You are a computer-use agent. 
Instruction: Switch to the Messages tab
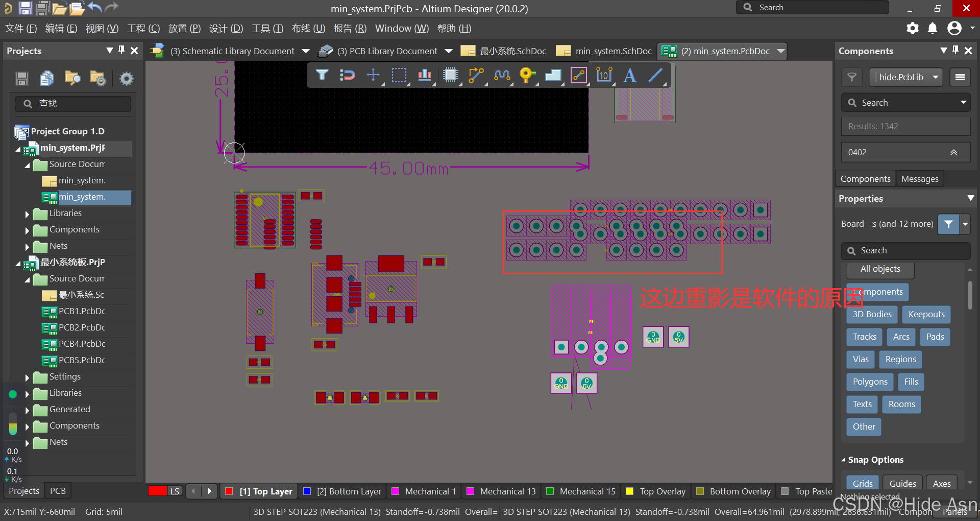point(920,179)
